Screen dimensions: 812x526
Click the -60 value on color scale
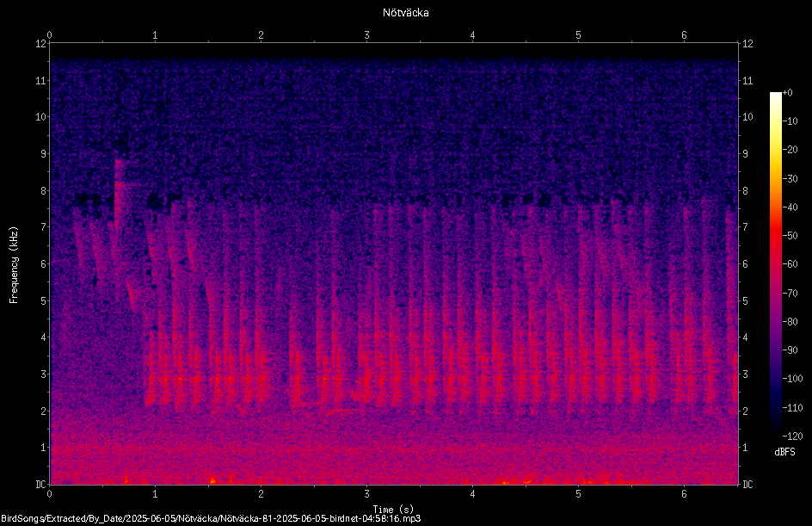point(790,263)
